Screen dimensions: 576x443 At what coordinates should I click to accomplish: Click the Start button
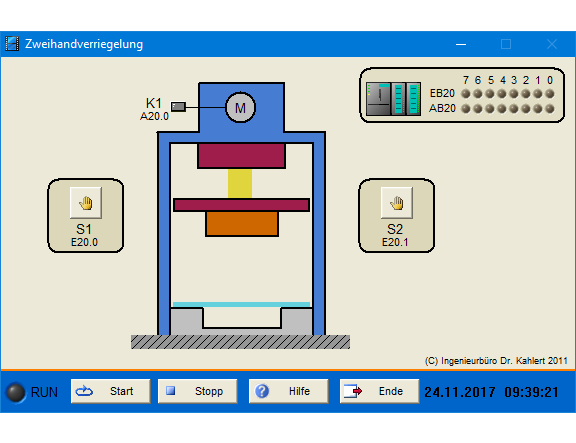coord(111,391)
